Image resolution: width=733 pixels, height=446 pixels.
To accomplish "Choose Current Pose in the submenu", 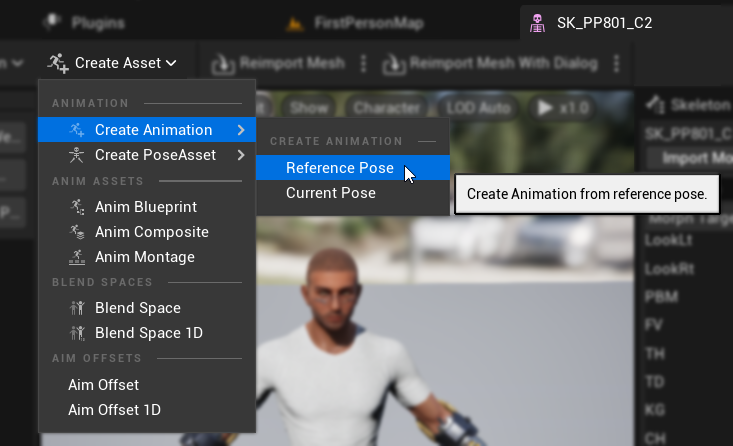I will (331, 193).
